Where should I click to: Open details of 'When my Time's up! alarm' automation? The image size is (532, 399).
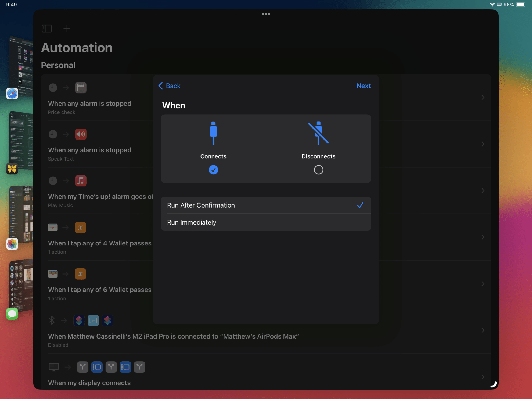pos(483,190)
